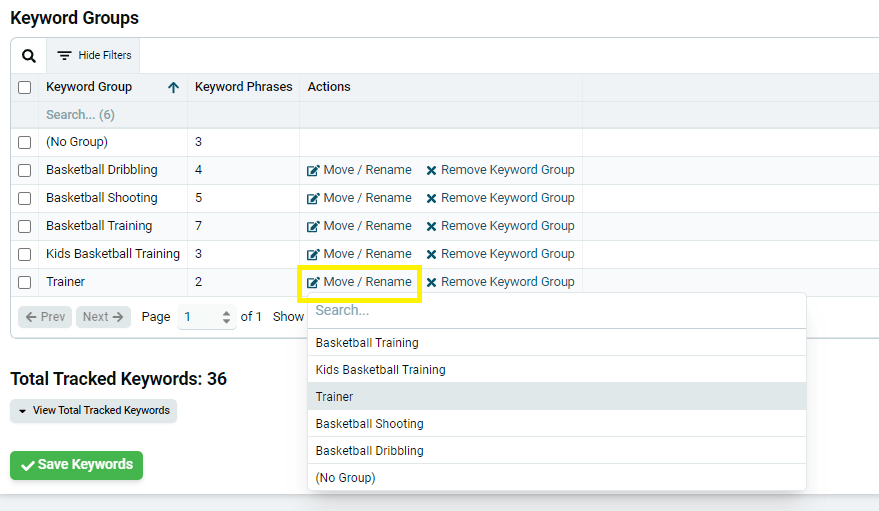Select Basketball Dribbling in the dropdown list
This screenshot has width=879, height=511.
click(x=557, y=450)
